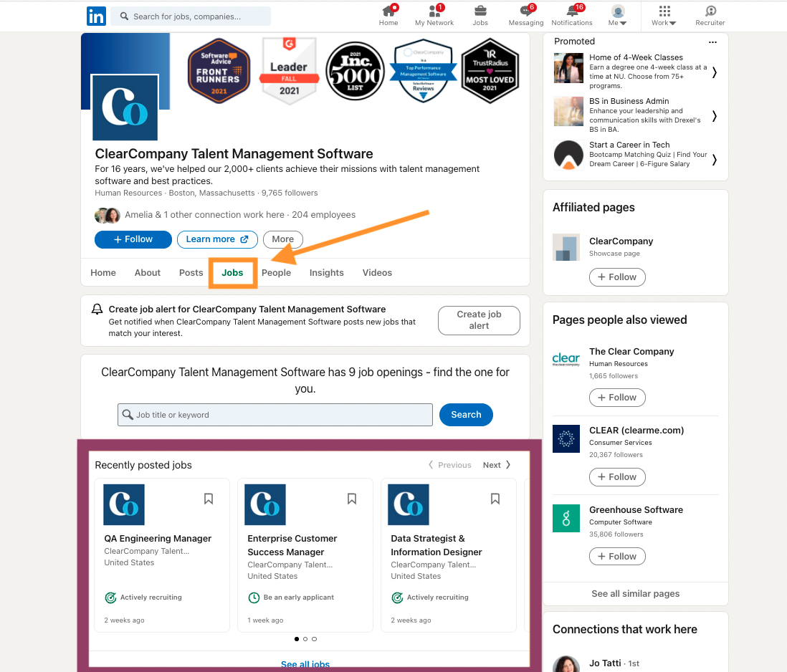Switch to the Insights tab
This screenshot has height=672, width=787.
coord(327,273)
